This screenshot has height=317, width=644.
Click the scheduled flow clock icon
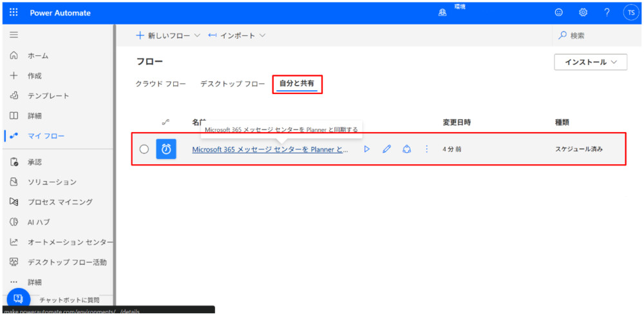coord(166,149)
